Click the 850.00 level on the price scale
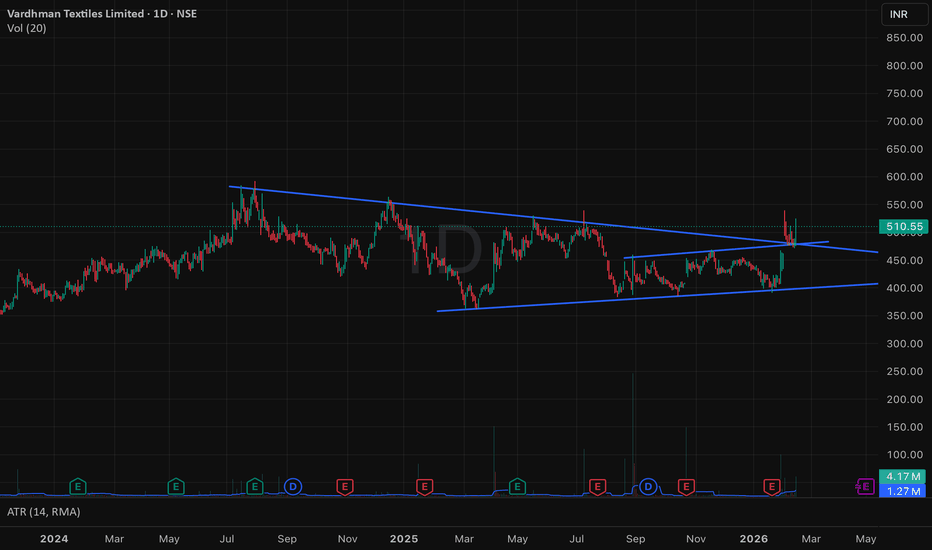 [x=903, y=38]
